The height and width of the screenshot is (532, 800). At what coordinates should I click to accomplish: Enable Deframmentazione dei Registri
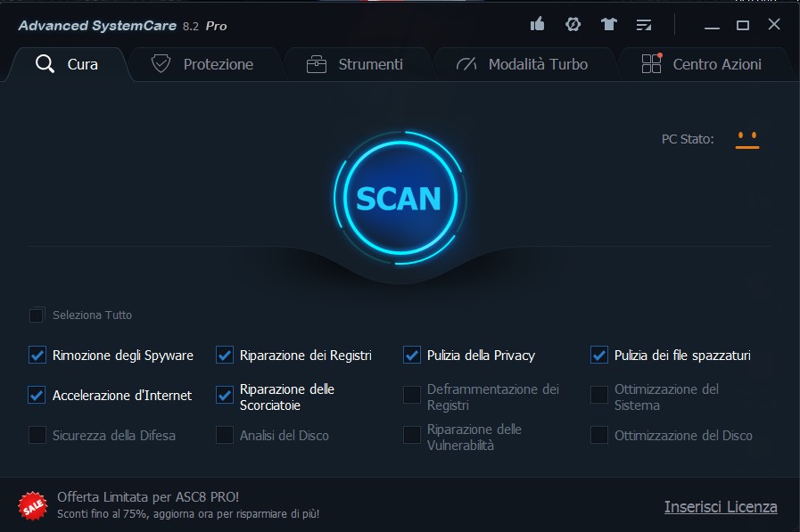[412, 395]
